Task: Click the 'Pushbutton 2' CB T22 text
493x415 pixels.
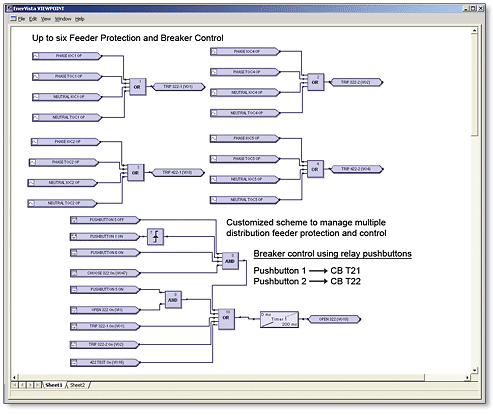Action: (x=307, y=281)
